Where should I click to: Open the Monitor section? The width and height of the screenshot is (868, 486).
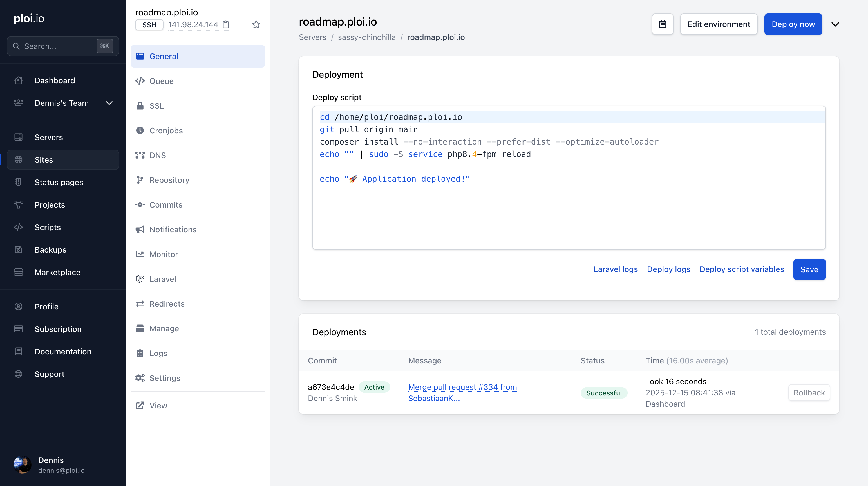point(164,254)
